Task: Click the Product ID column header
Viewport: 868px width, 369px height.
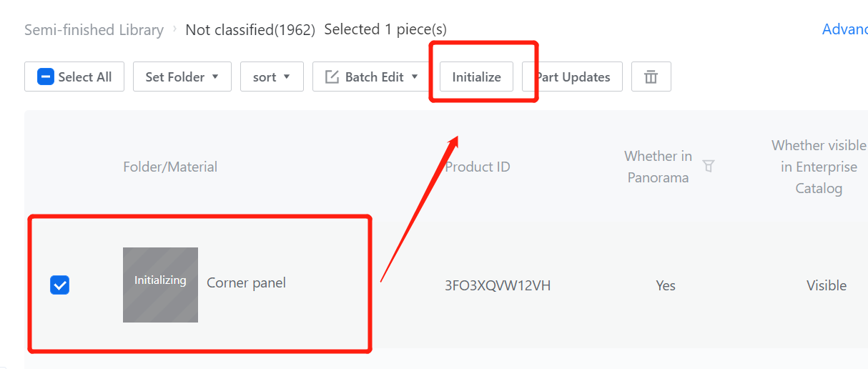Action: pyautogui.click(x=478, y=167)
